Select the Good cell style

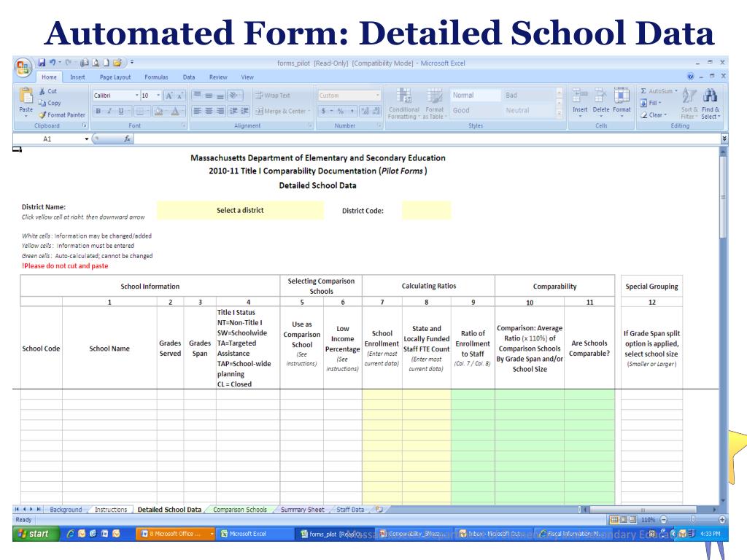tap(475, 111)
